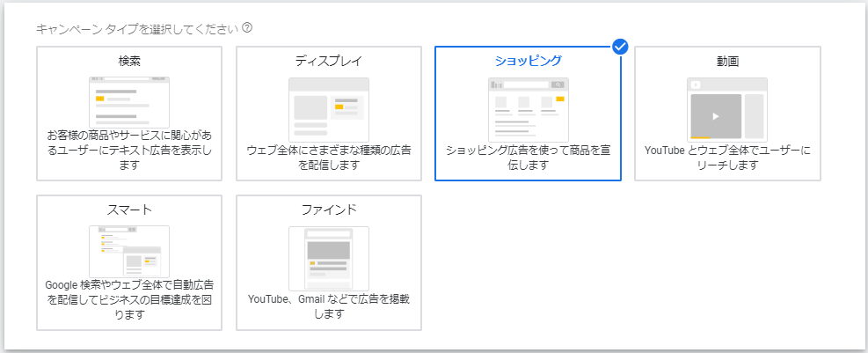Viewport: 868px width, 353px height.
Task: Click the YouTube reach description in 動画
Action: [727, 158]
